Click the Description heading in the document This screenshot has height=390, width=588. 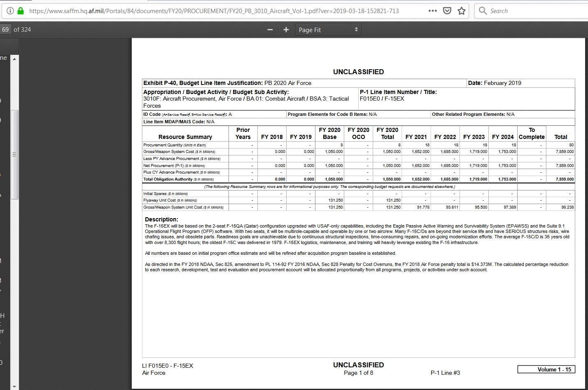coord(161,219)
